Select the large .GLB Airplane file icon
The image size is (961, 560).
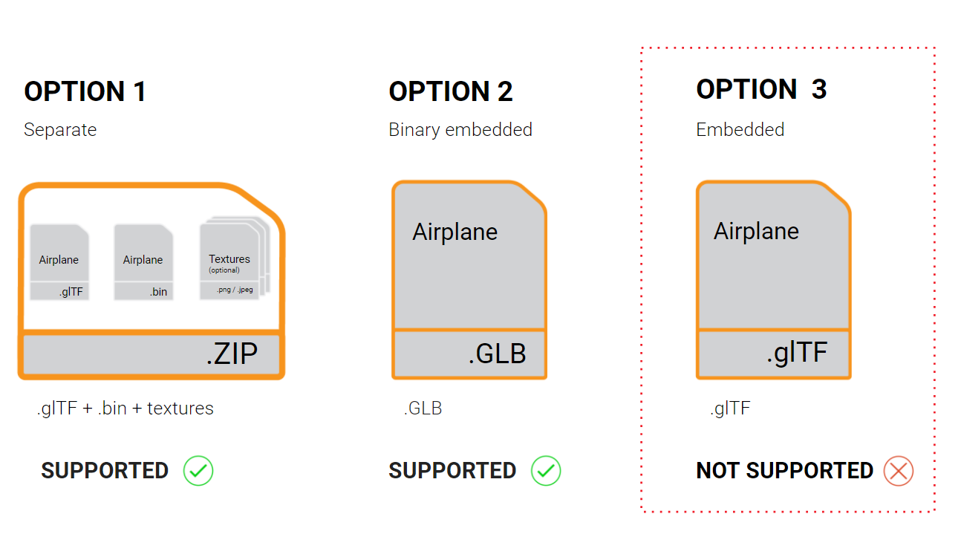pos(469,280)
